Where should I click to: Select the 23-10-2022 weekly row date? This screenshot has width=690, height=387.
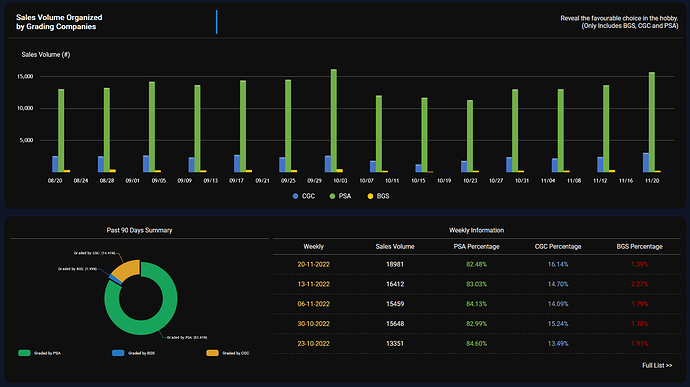coord(313,344)
